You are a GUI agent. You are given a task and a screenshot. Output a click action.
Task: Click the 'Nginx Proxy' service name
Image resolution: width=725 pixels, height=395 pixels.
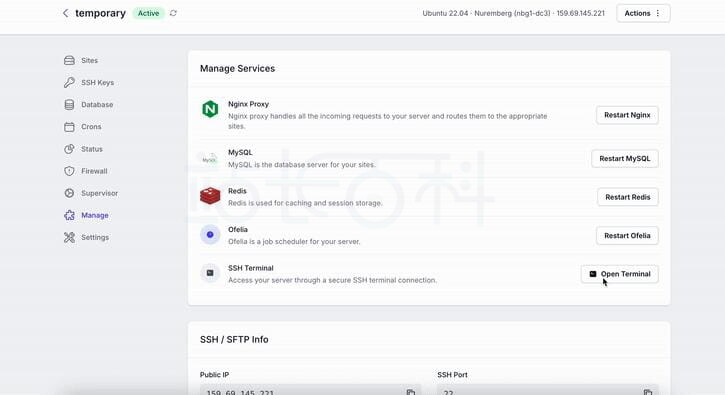[248, 104]
